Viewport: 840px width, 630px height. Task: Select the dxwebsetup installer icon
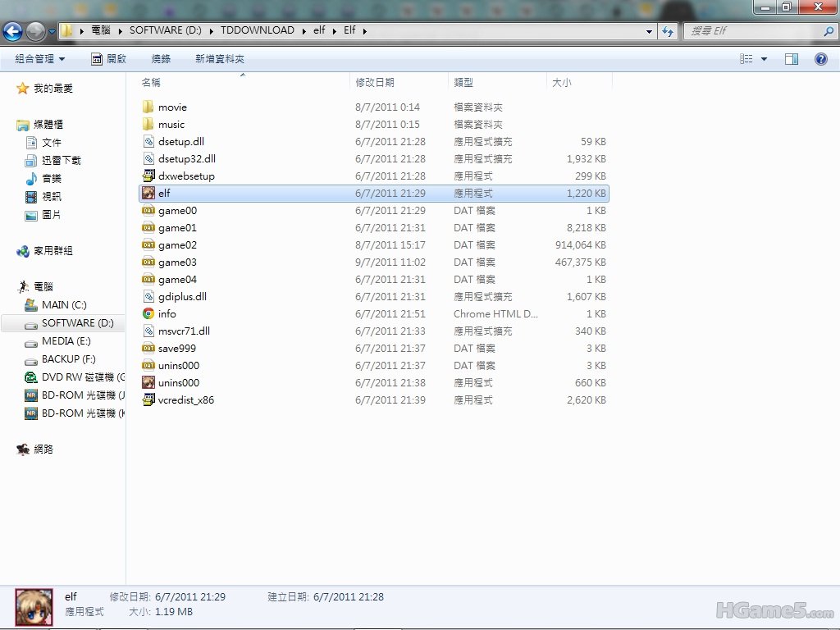tap(148, 176)
